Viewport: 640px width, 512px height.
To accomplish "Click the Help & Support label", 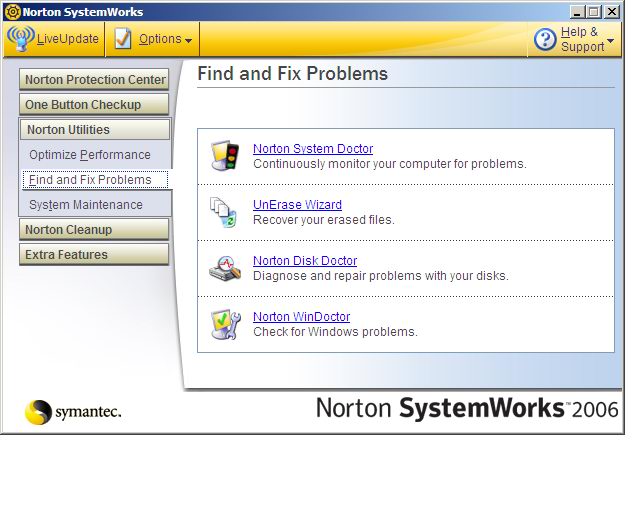I will 582,39.
